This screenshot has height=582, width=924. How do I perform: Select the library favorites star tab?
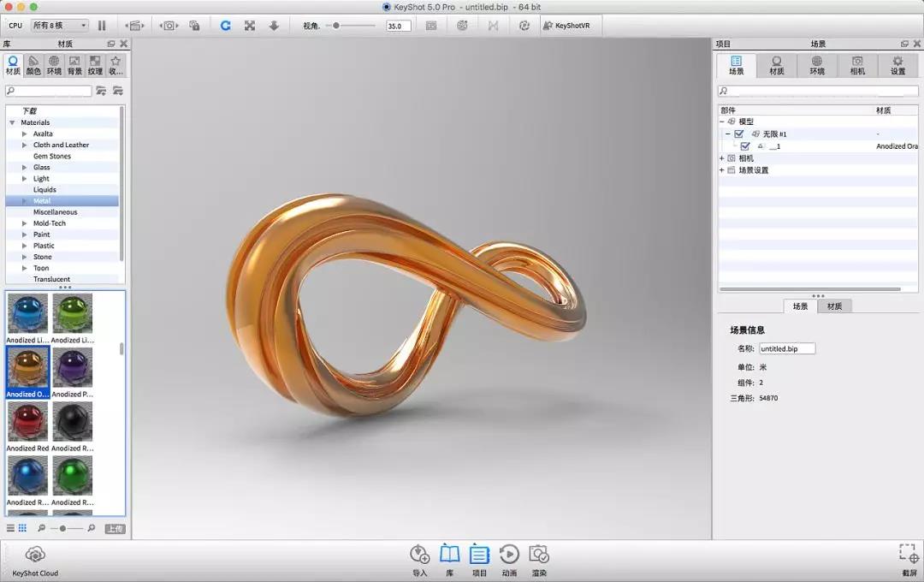[x=115, y=65]
